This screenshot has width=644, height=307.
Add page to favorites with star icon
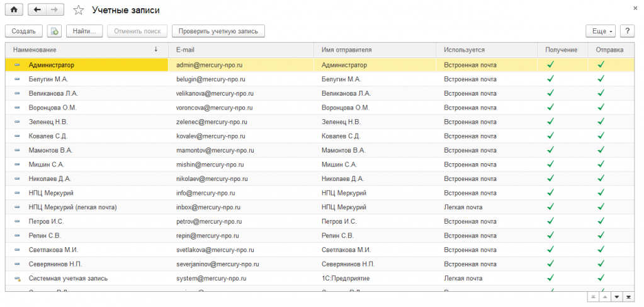pos(78,10)
